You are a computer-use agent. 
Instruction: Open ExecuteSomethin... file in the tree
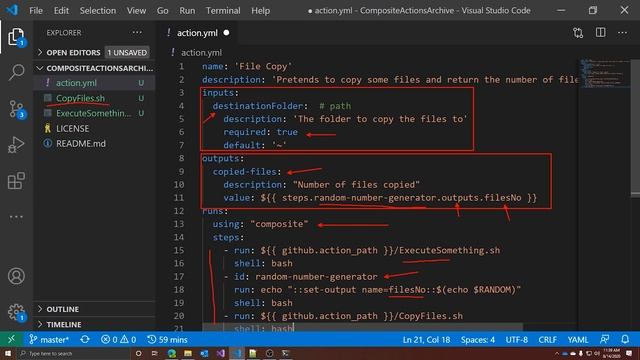(x=94, y=113)
